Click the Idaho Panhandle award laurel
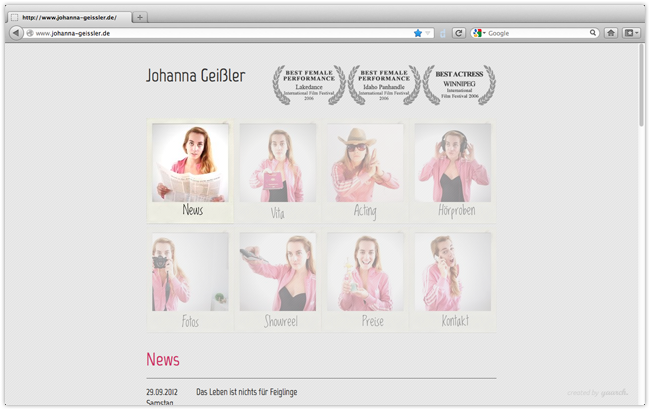 point(384,85)
